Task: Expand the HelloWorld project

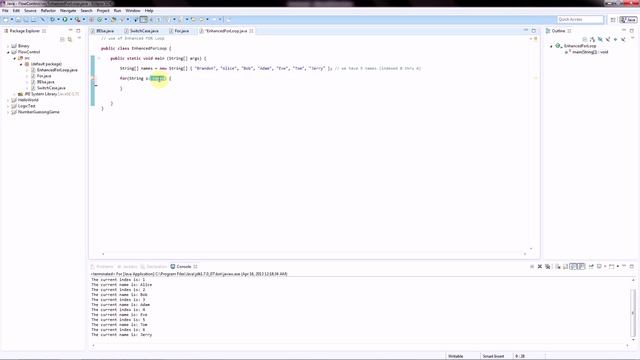Action: [x=8, y=100]
